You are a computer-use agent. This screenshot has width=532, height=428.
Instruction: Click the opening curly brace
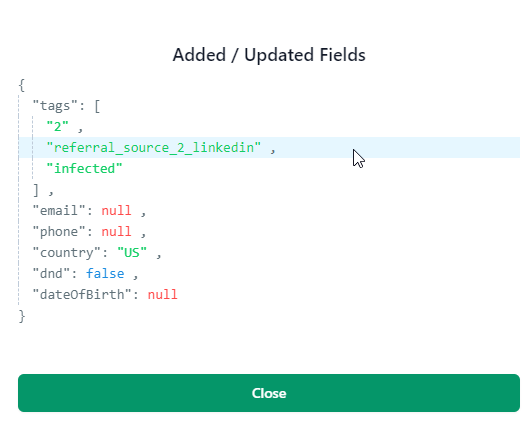pyautogui.click(x=22, y=85)
